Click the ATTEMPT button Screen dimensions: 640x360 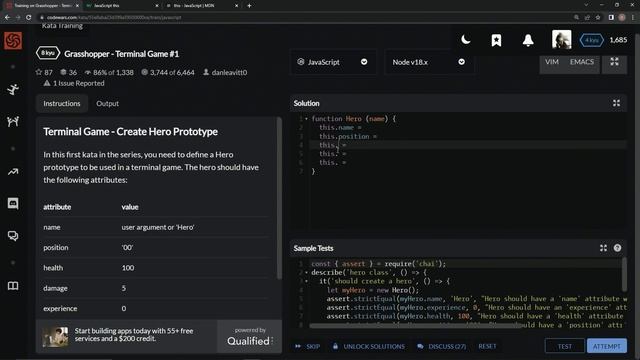point(607,346)
